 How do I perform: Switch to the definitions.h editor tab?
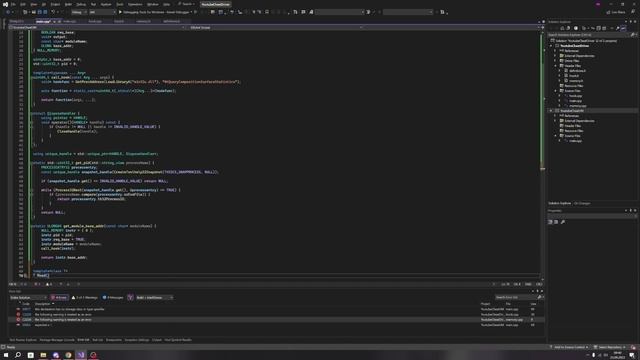click(x=171, y=21)
